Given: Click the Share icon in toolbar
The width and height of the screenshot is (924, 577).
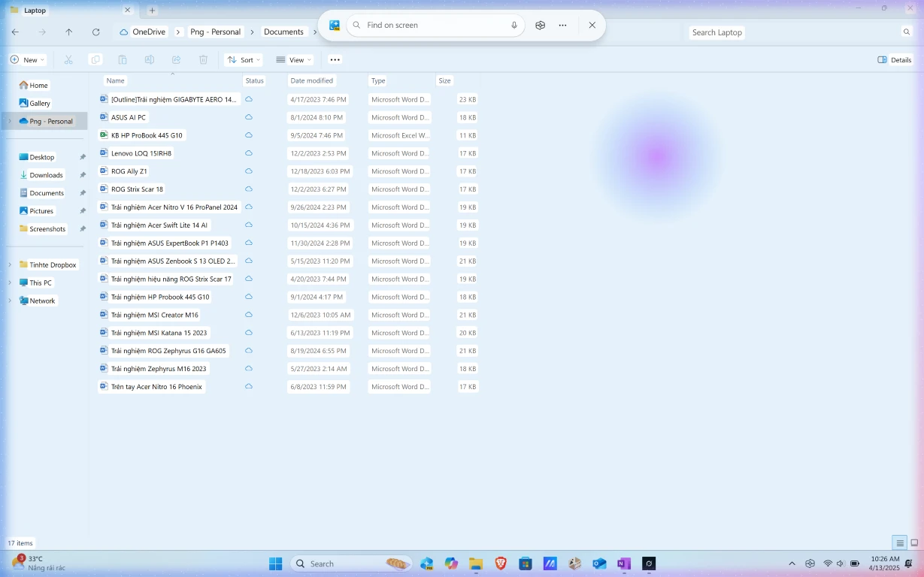Looking at the screenshot, I should point(176,60).
